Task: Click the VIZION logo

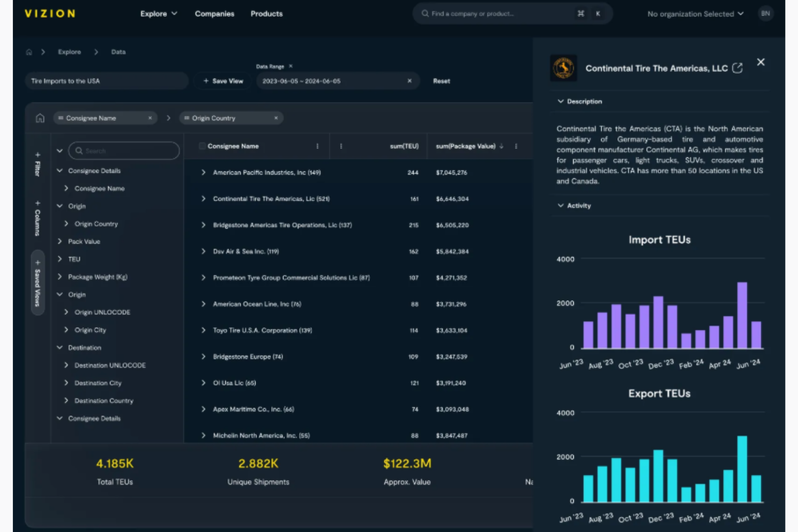Action: click(50, 13)
